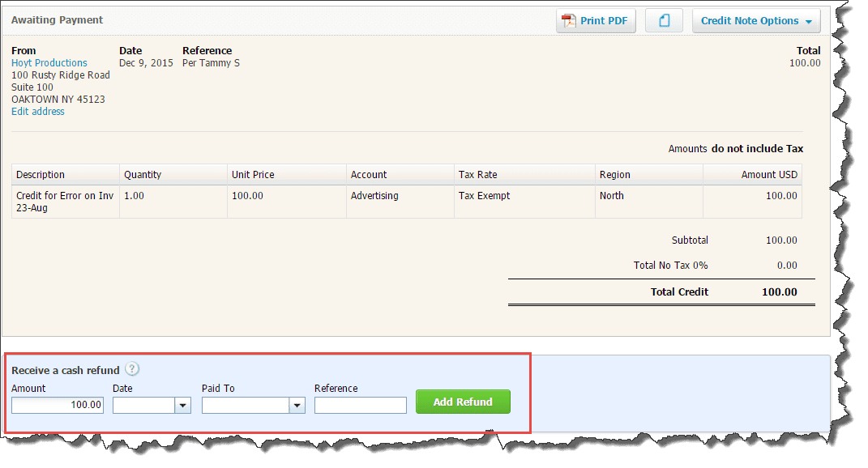Click the Tax Exempt tax rate cell
The image size is (868, 468).
click(x=484, y=195)
